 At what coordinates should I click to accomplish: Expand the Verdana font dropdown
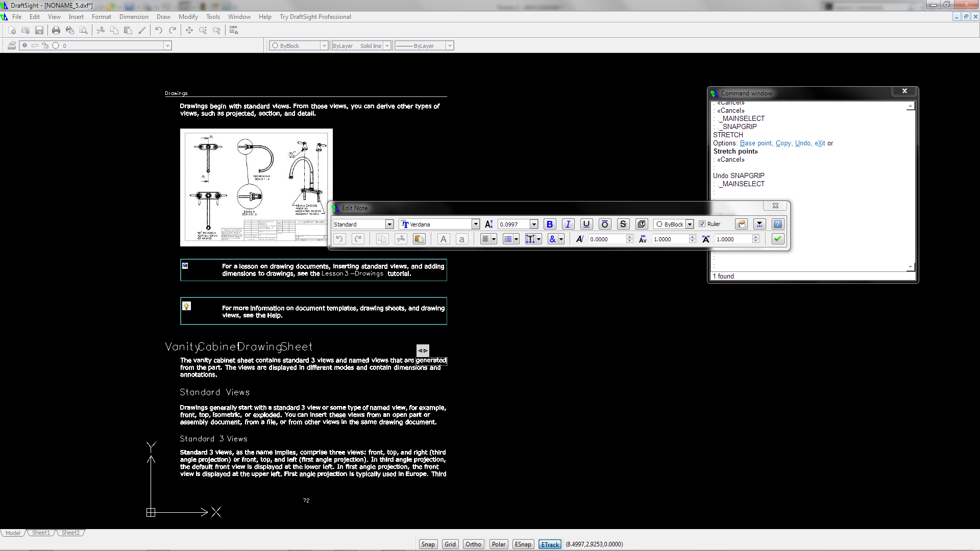[x=476, y=224]
